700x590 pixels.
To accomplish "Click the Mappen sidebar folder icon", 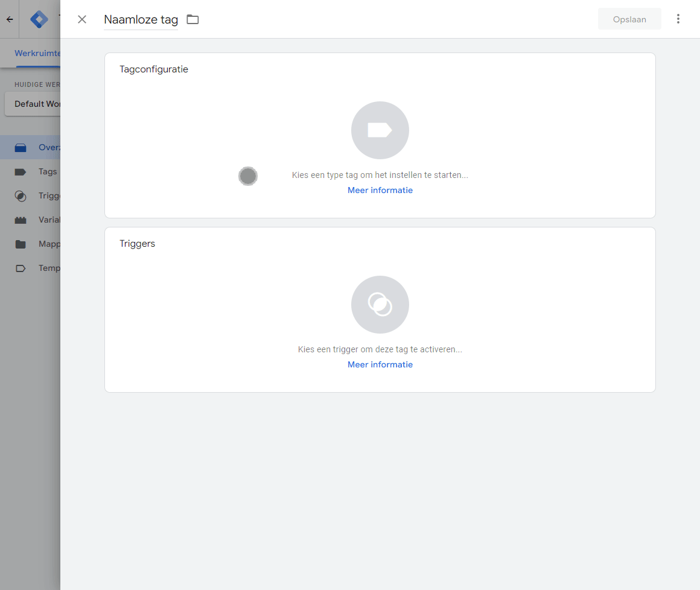I will [21, 244].
